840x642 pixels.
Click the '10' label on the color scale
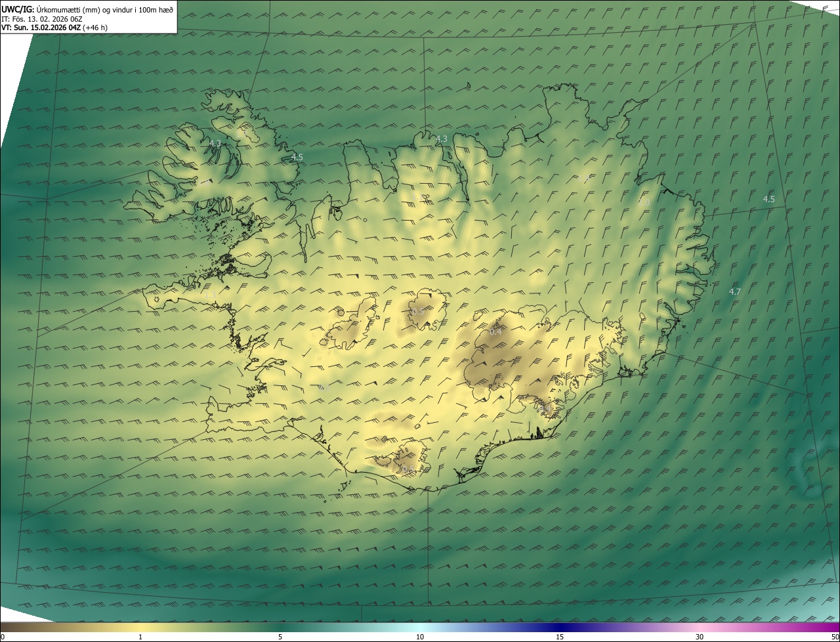[x=420, y=637]
